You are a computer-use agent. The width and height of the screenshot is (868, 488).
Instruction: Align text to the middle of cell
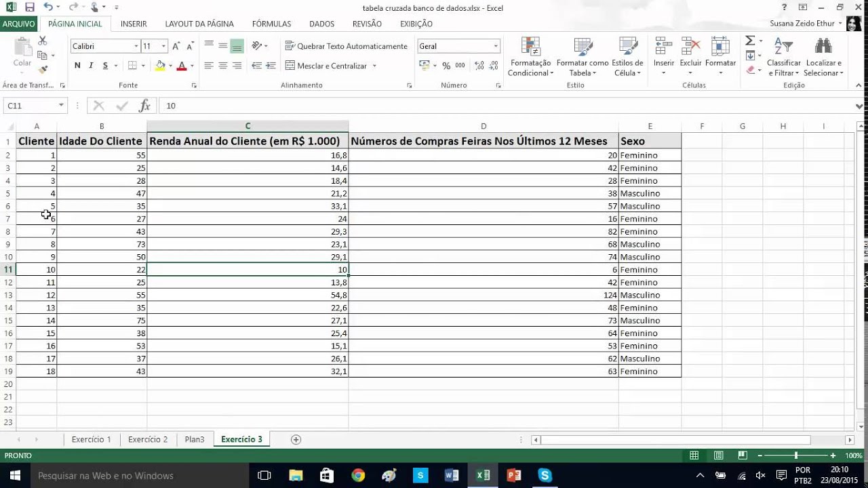pyautogui.click(x=222, y=46)
